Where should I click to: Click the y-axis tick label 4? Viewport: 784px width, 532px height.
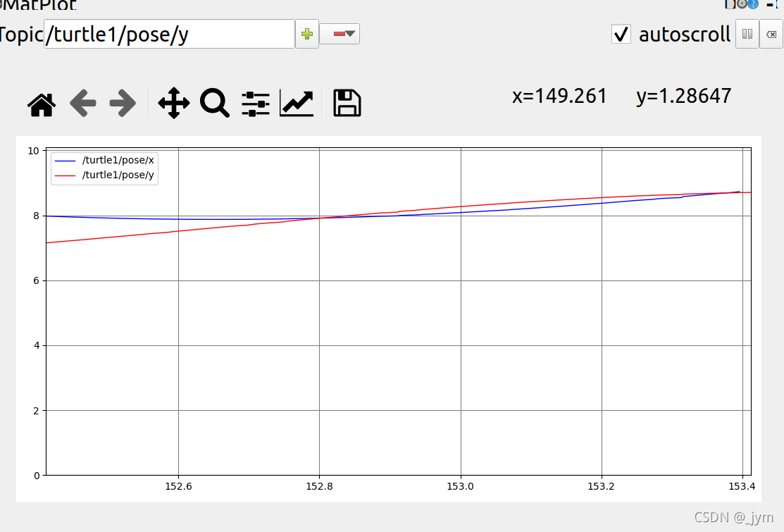coord(36,345)
